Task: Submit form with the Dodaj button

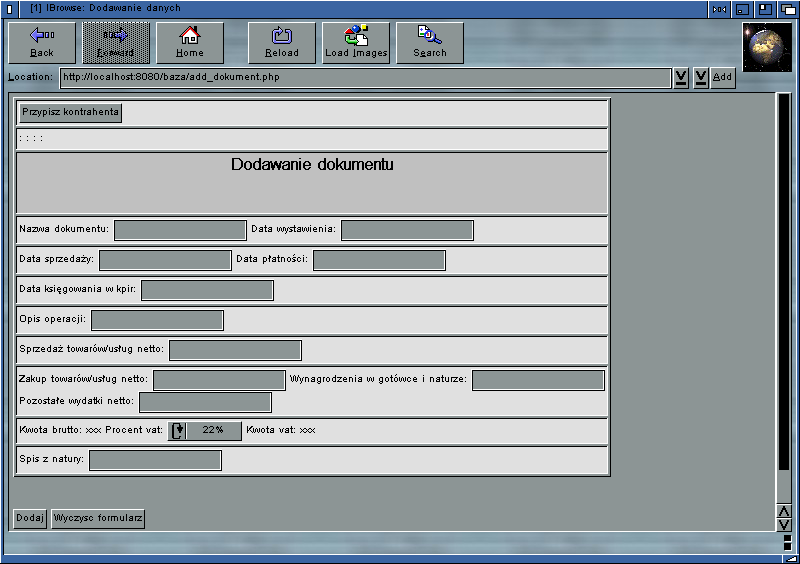Action: pos(30,519)
